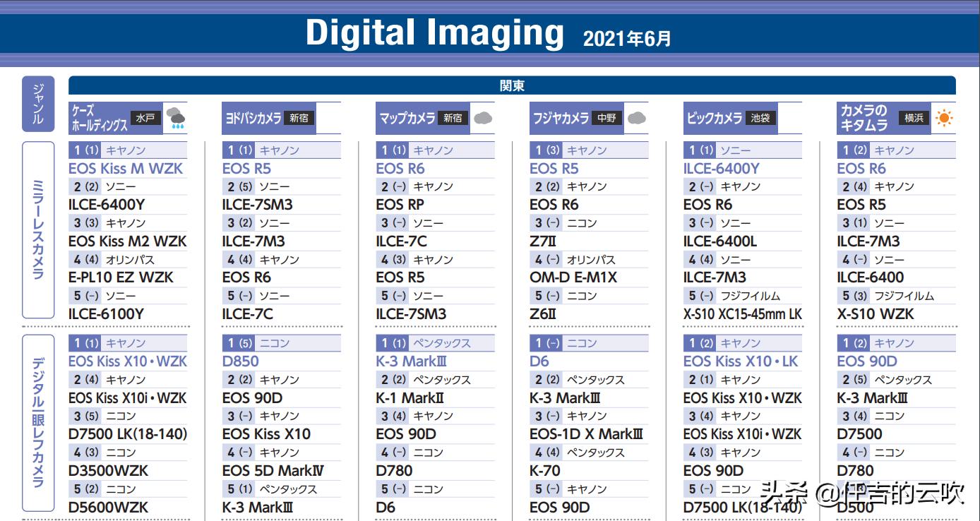Click ILCE-6400Y under ケーズホールディングス
This screenshot has width=980, height=521.
click(107, 205)
